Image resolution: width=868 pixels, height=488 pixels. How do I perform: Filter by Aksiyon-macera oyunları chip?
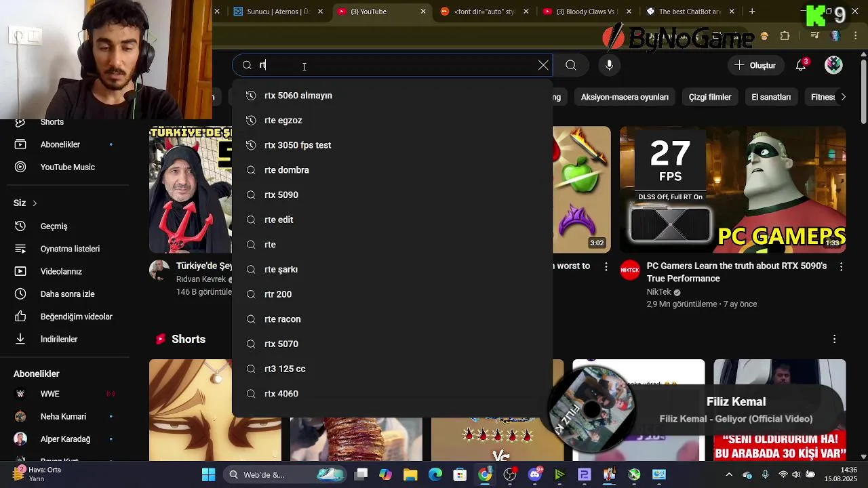tap(625, 97)
